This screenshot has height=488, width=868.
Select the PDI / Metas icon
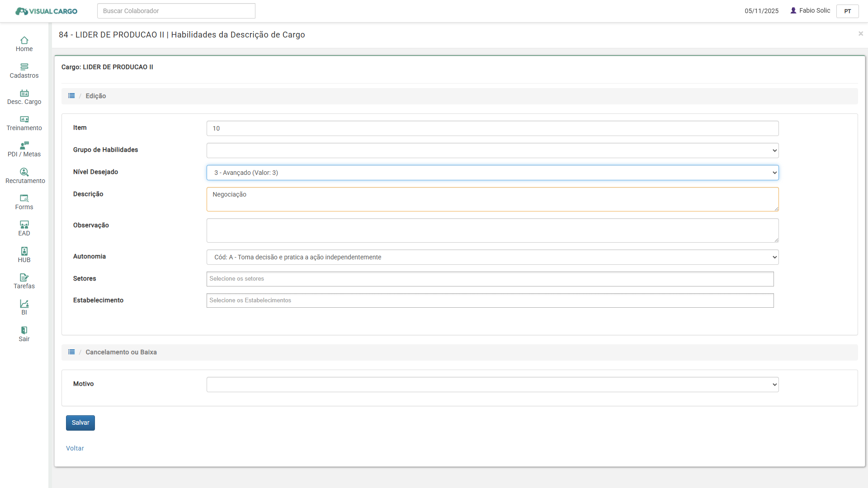[24, 146]
